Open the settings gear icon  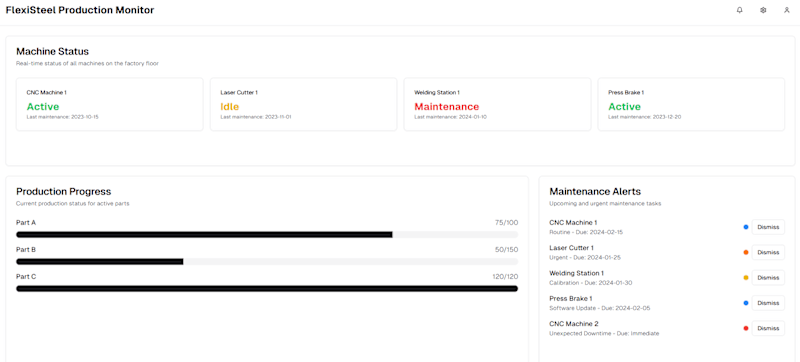[763, 10]
